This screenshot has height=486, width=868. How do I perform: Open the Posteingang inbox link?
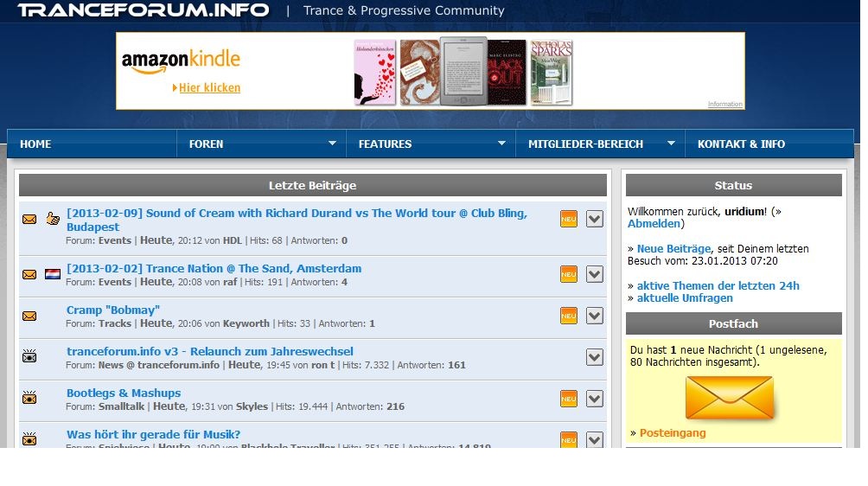(x=673, y=433)
